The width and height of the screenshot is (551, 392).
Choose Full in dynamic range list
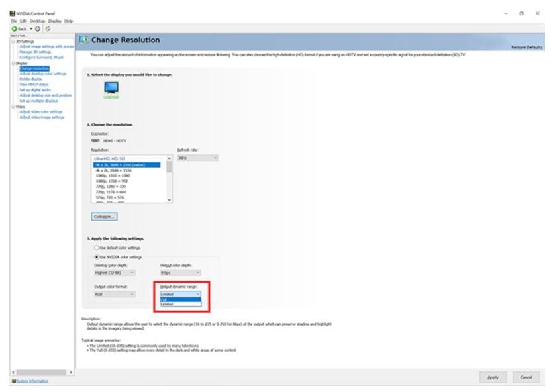coord(181,299)
